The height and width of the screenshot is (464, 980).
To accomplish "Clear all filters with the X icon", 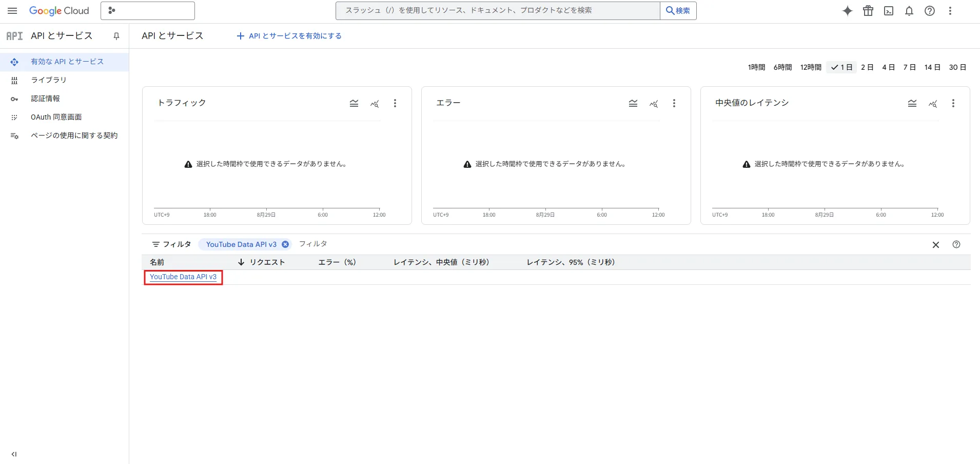I will coord(936,245).
